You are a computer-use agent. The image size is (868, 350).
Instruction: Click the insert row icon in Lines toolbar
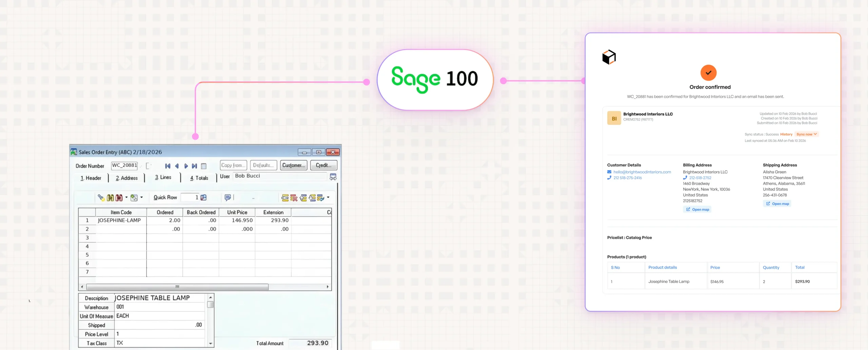[285, 198]
